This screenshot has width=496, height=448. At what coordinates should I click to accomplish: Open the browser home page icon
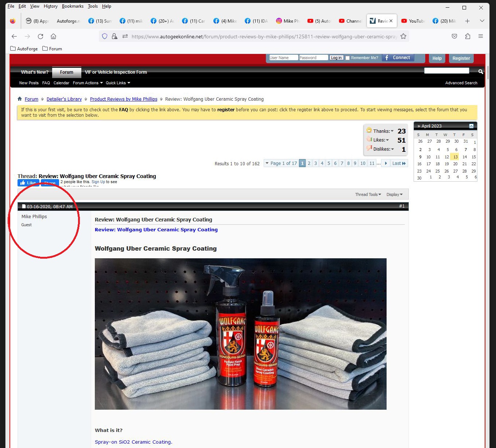54,36
